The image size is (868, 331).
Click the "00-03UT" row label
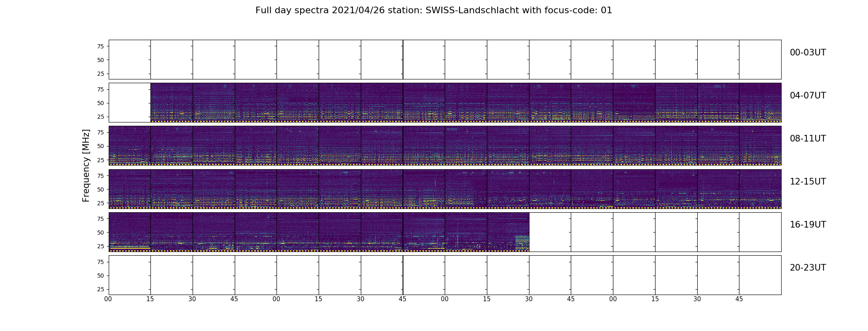[808, 53]
